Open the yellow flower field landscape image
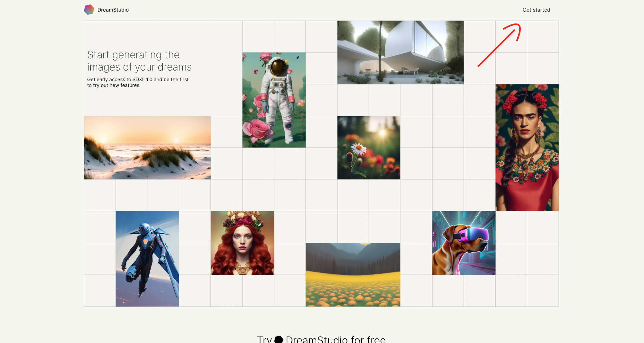The height and width of the screenshot is (343, 644). coord(353,275)
